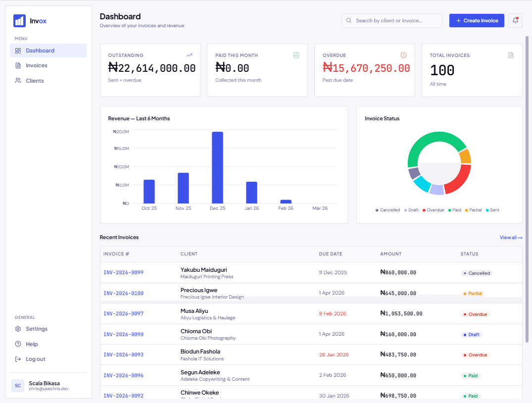The width and height of the screenshot is (532, 403).
Task: Open notifications via the bell icon
Action: click(x=515, y=20)
